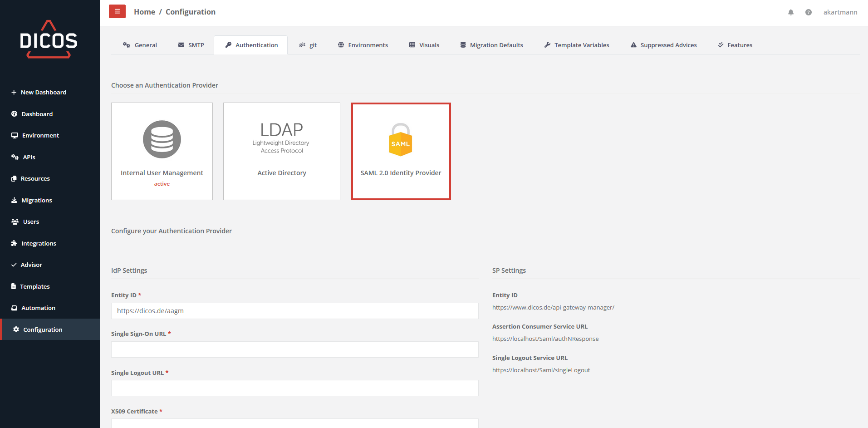
Task: Open the Resources section from sidebar
Action: click(35, 178)
